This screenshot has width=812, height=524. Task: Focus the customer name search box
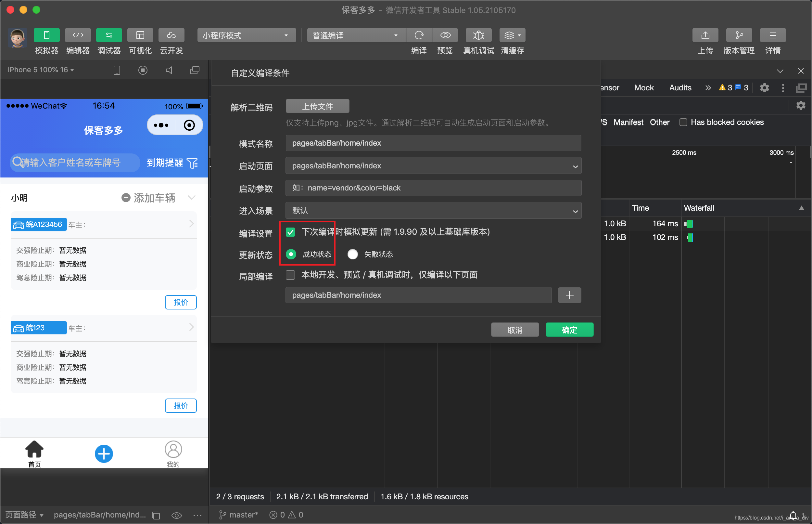click(x=75, y=163)
